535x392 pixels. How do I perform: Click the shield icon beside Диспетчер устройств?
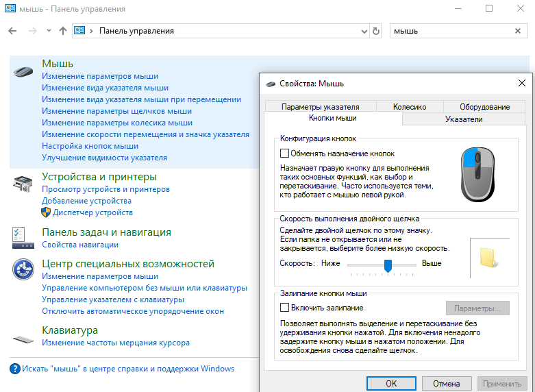46,212
